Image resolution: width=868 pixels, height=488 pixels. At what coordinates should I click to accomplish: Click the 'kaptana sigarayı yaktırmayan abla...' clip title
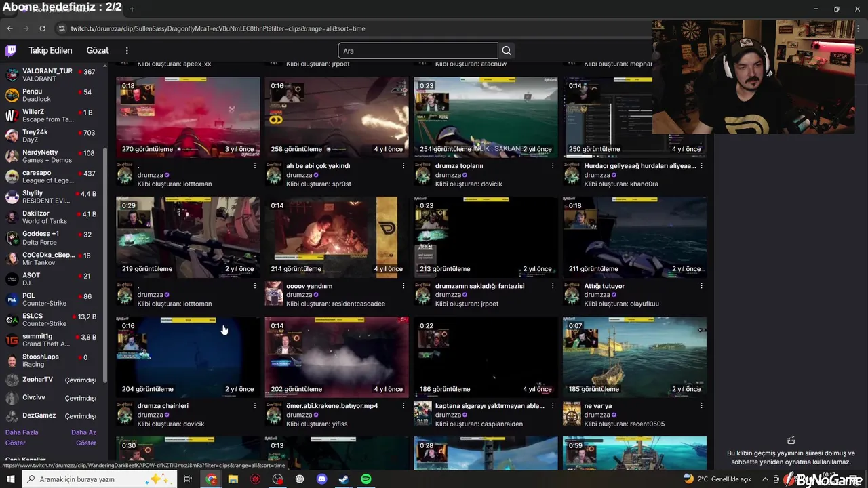pyautogui.click(x=490, y=406)
